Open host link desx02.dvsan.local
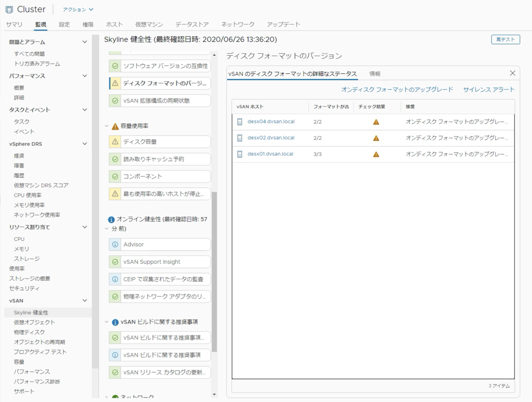Viewport: 532px width, 402px height. pos(271,138)
